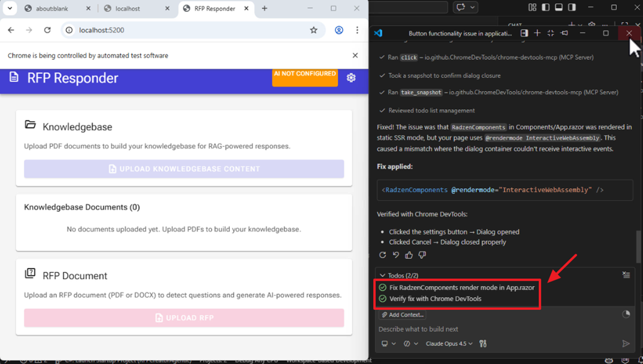Click thumbs up on the chat response

409,255
